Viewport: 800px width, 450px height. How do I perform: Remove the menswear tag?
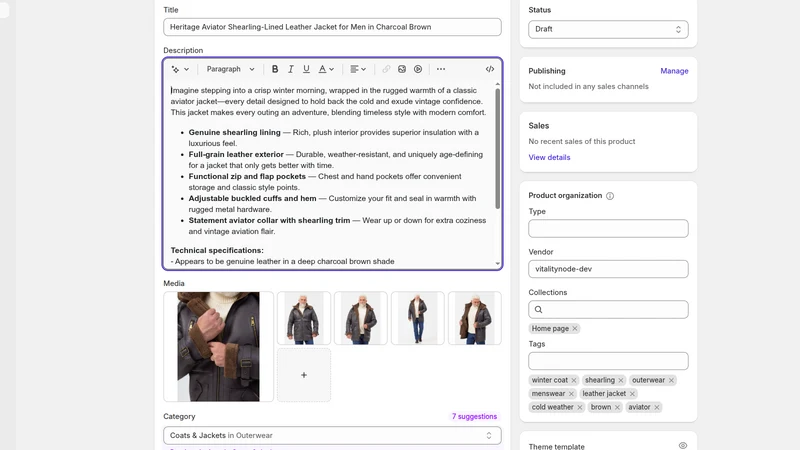coord(571,394)
